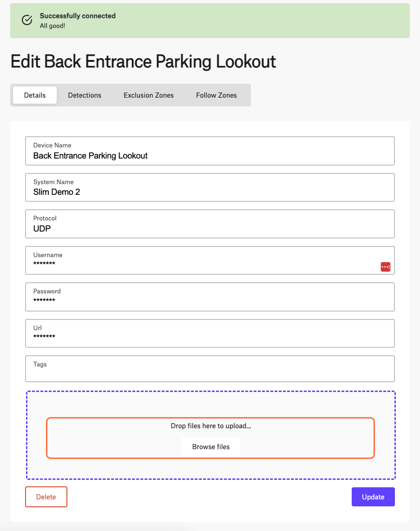Screen dimensions: 420x531
Task: Open the Detections tab
Action: [x=85, y=95]
